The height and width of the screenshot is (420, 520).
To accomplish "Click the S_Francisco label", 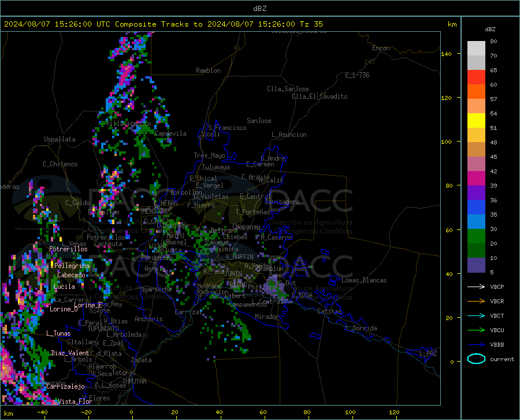I will [x=227, y=128].
